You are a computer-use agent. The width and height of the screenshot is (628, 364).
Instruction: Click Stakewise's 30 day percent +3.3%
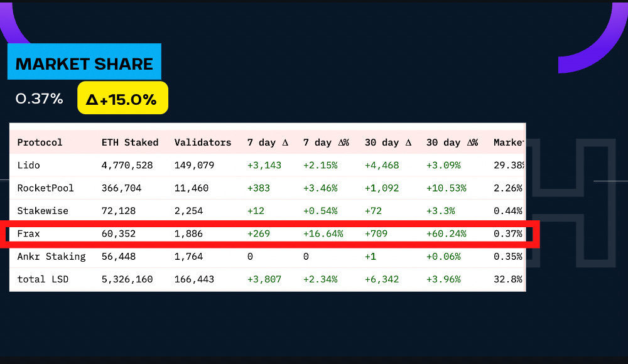click(x=441, y=211)
